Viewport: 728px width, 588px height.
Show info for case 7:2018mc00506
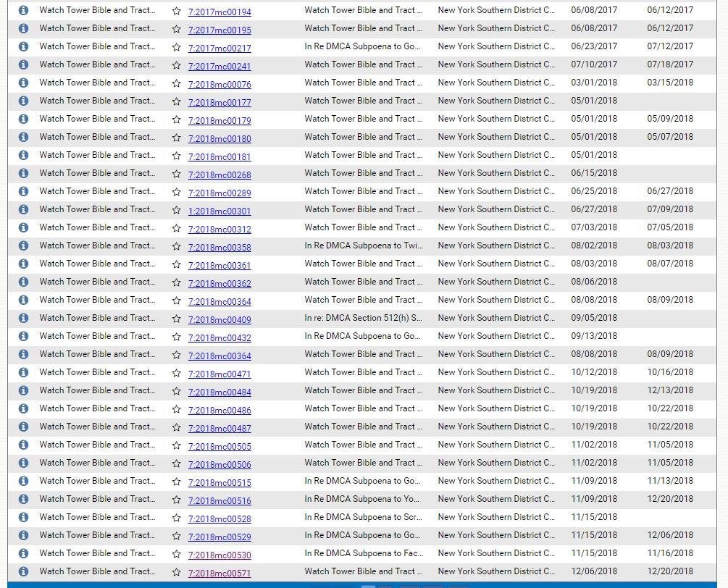pyautogui.click(x=23, y=462)
